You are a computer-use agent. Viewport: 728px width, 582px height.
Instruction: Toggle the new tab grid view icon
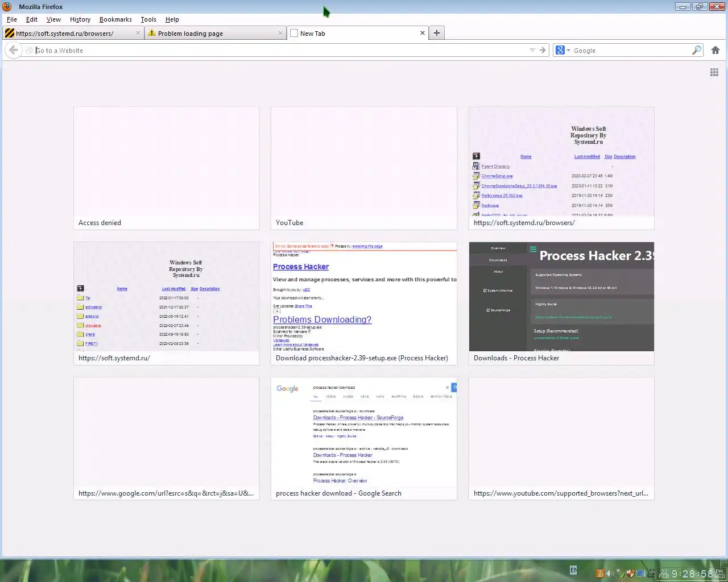tap(714, 72)
